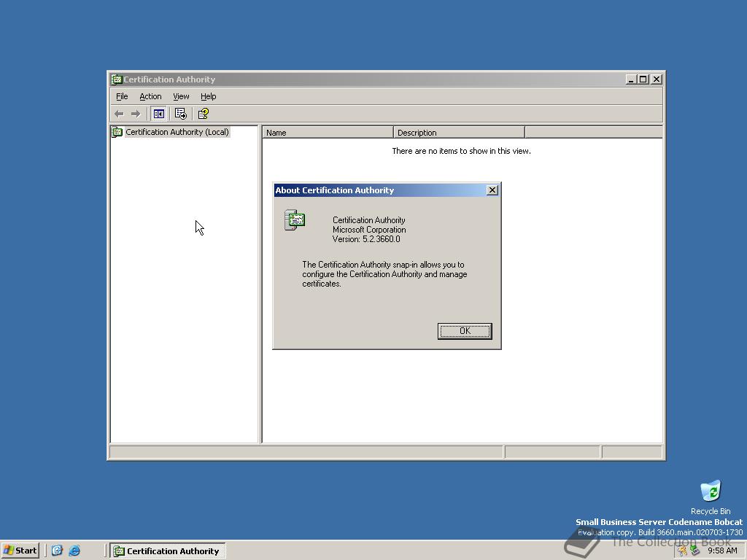747x560 pixels.
Task: Launch Internet Explorer from Quick Launch
Action: coord(74,551)
